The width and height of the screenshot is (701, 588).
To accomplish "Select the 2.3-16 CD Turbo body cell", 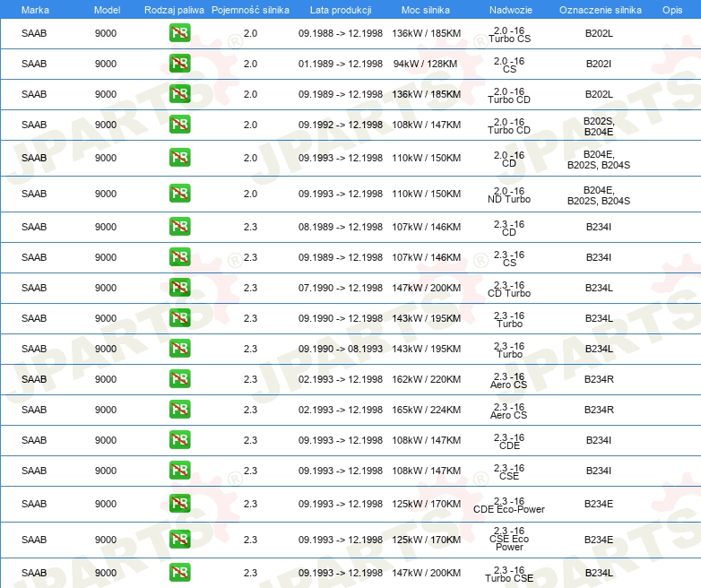I will (x=509, y=290).
